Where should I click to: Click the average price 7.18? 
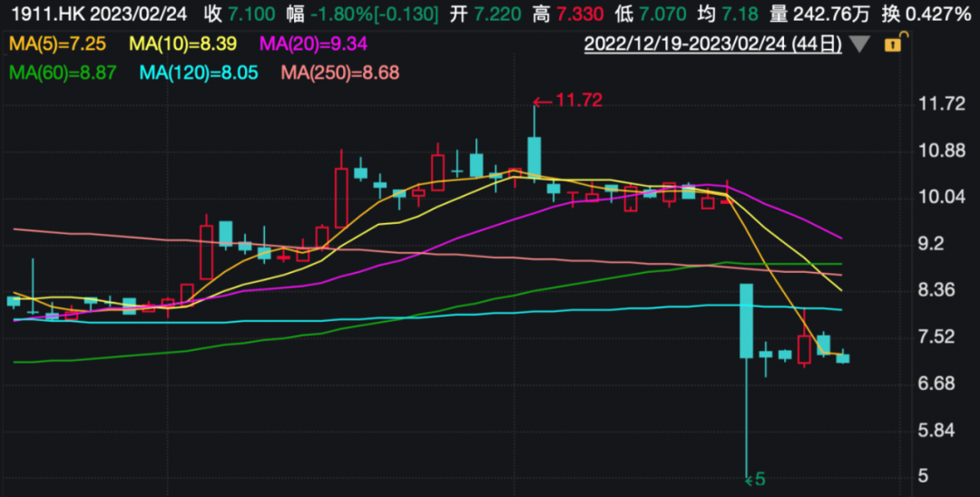740,14
